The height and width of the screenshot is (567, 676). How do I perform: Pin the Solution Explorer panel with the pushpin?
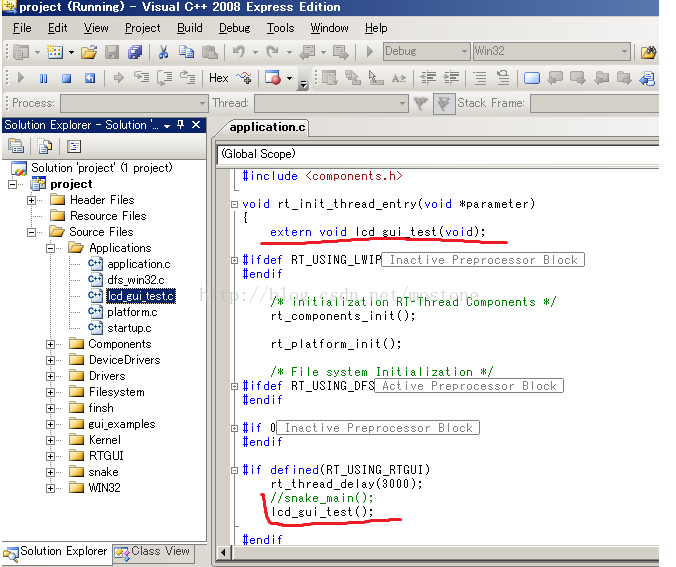tap(181, 125)
